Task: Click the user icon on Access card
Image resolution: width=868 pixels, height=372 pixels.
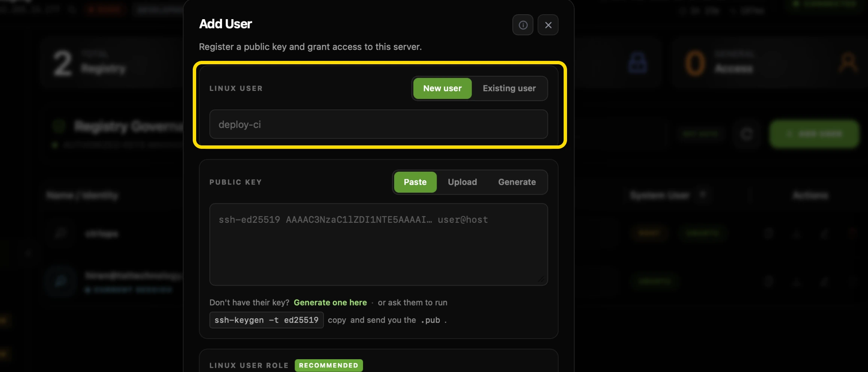Action: pyautogui.click(x=848, y=63)
